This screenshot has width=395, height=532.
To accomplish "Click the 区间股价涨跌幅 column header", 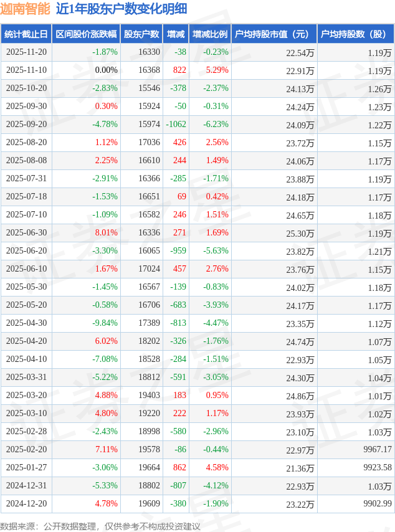I will 85,34.
